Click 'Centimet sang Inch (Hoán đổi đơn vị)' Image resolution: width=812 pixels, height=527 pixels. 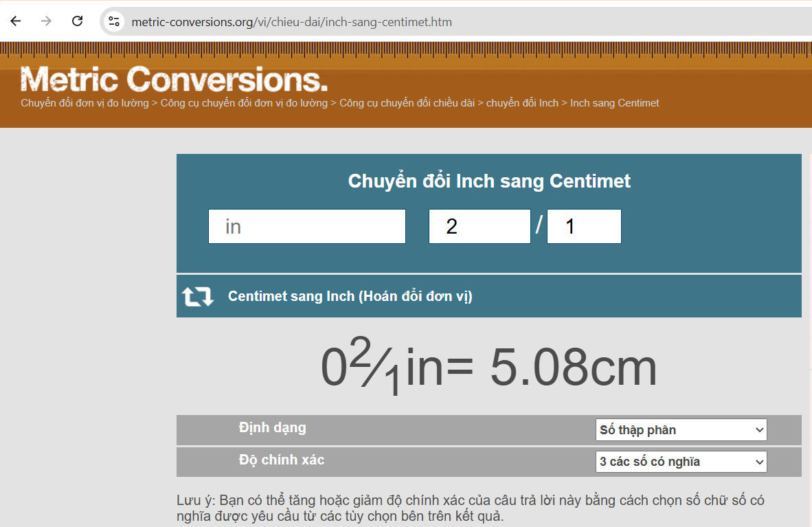350,296
